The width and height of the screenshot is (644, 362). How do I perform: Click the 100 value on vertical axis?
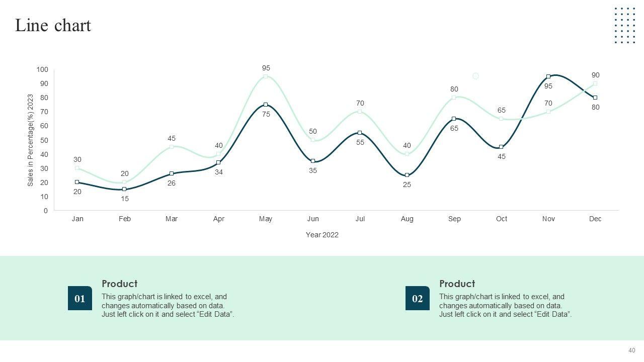(x=42, y=69)
